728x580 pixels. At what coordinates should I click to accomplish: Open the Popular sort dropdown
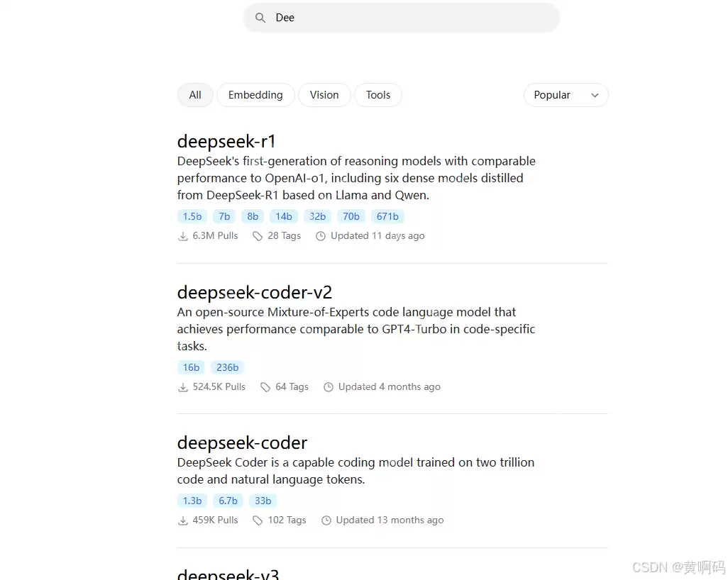pos(566,94)
